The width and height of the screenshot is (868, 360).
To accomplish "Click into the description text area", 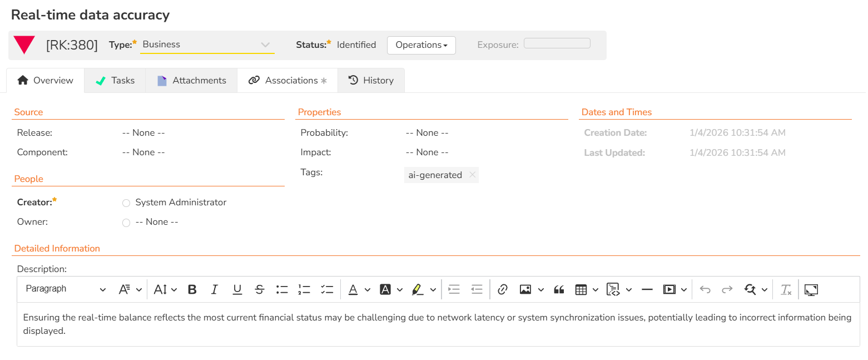I will point(437,324).
